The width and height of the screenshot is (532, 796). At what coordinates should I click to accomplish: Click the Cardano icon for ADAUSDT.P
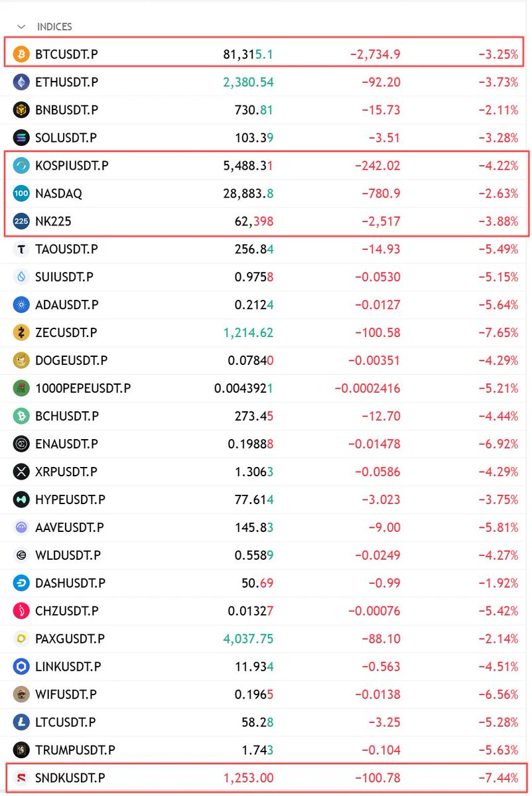[x=21, y=305]
